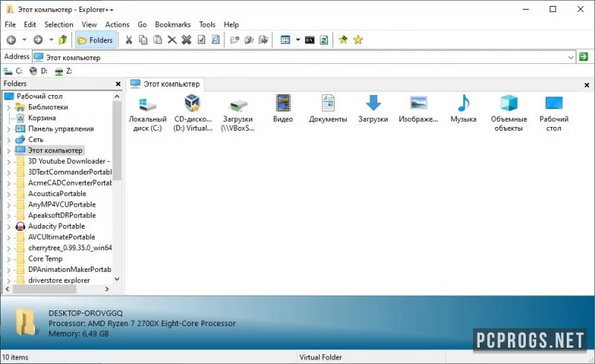Toggle the Folders pane button
Viewport: 595px width, 364px height.
point(96,40)
